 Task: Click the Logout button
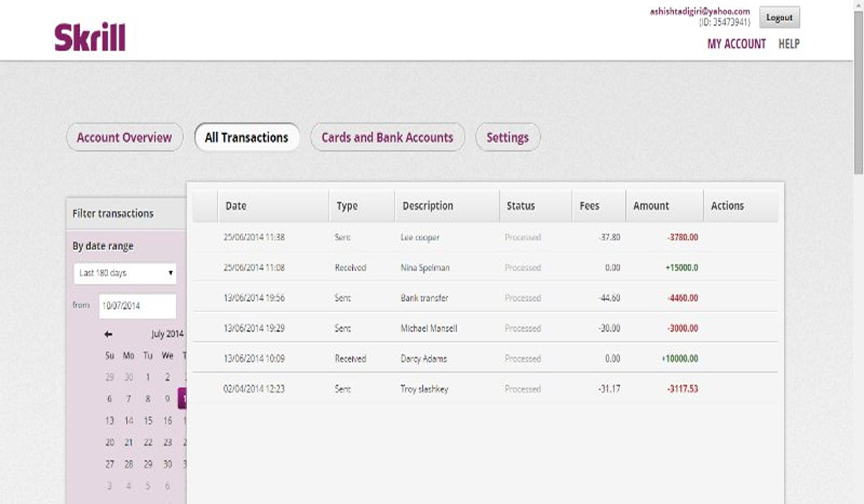click(x=779, y=17)
